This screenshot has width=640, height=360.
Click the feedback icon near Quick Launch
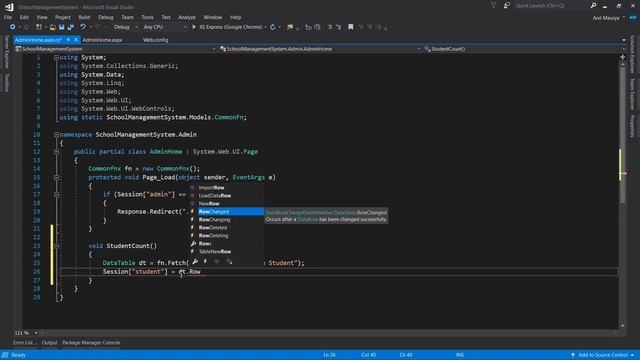pyautogui.click(x=507, y=6)
